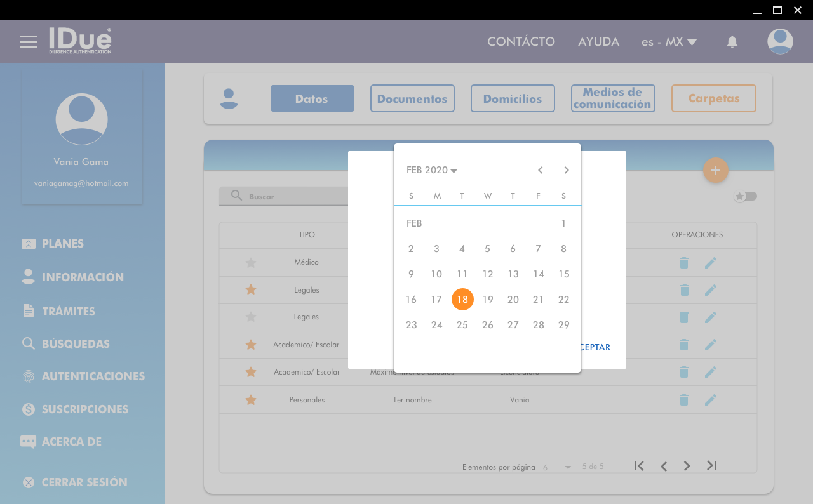Viewport: 813px width, 504px height.
Task: Go to the first page of the table
Action: 639,466
